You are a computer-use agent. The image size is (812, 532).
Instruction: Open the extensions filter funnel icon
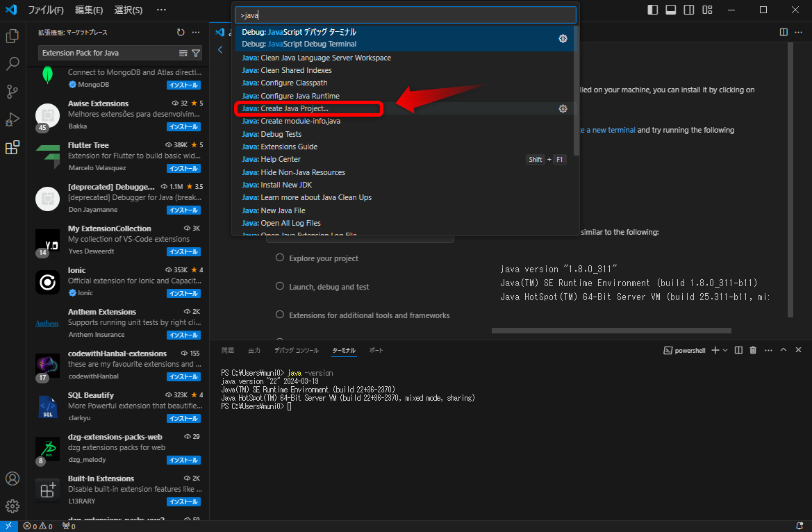(196, 53)
